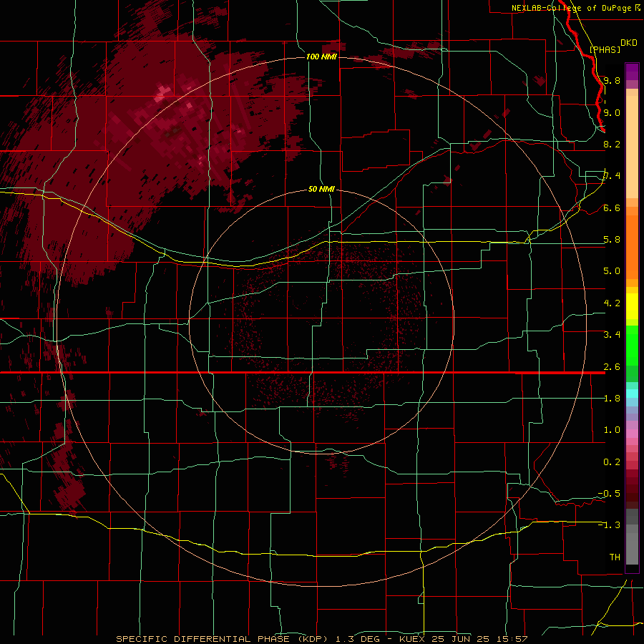644x644 pixels.
Task: Click the 4.2 value on the color scale
Action: (612, 303)
